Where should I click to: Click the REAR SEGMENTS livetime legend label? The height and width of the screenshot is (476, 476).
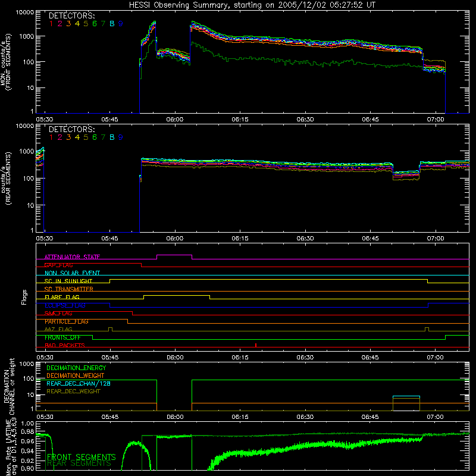tap(79, 464)
